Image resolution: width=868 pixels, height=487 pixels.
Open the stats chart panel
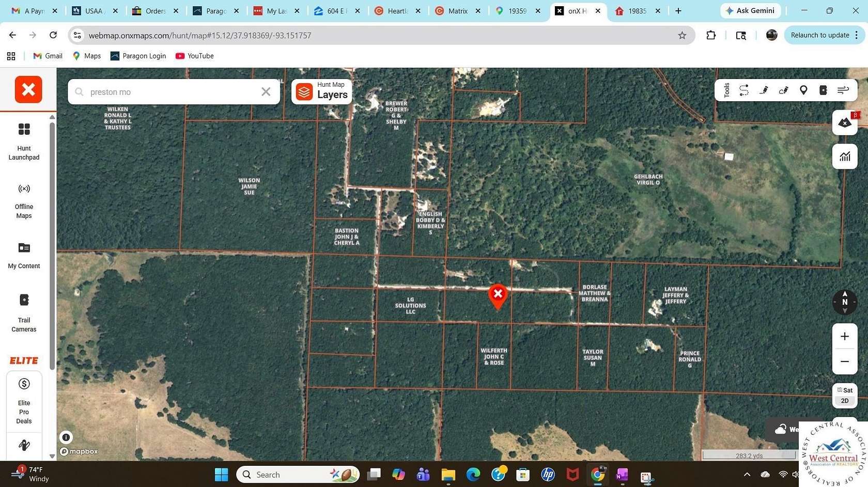tap(845, 156)
